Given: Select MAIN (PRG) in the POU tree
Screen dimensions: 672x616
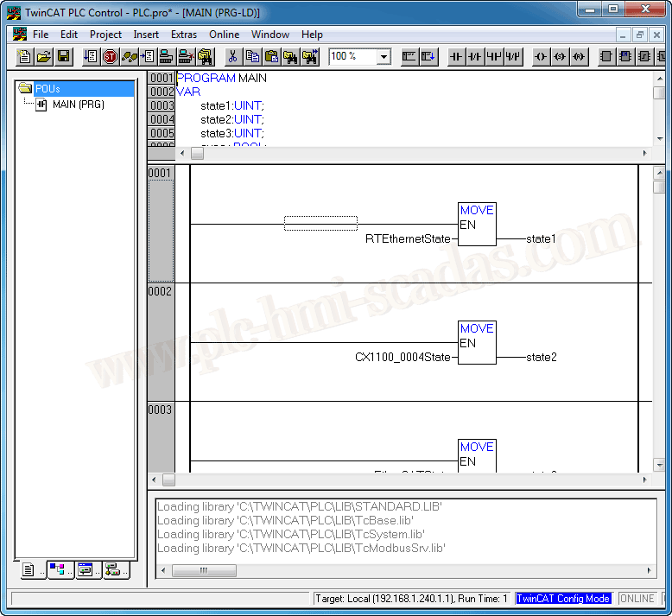Looking at the screenshot, I should (78, 105).
